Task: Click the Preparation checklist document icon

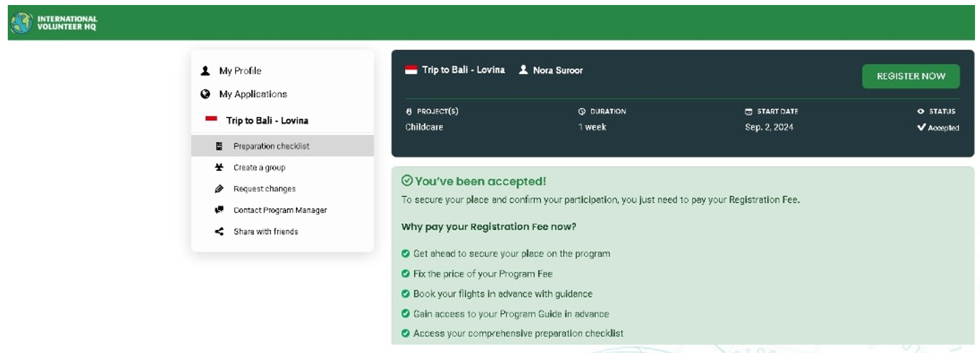Action: click(x=219, y=146)
